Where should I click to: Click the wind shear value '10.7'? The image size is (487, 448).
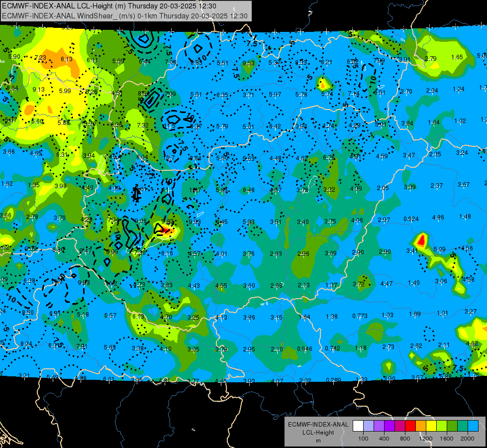point(169,158)
